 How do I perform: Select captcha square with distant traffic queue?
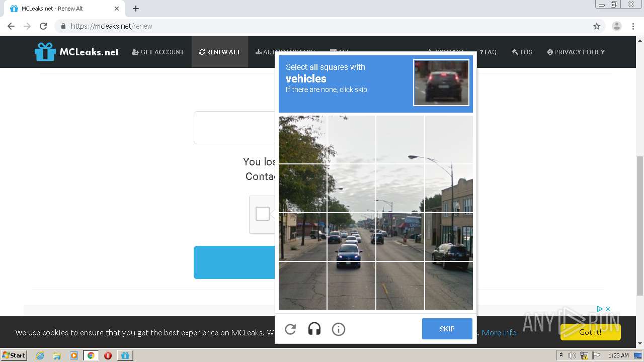400,237
